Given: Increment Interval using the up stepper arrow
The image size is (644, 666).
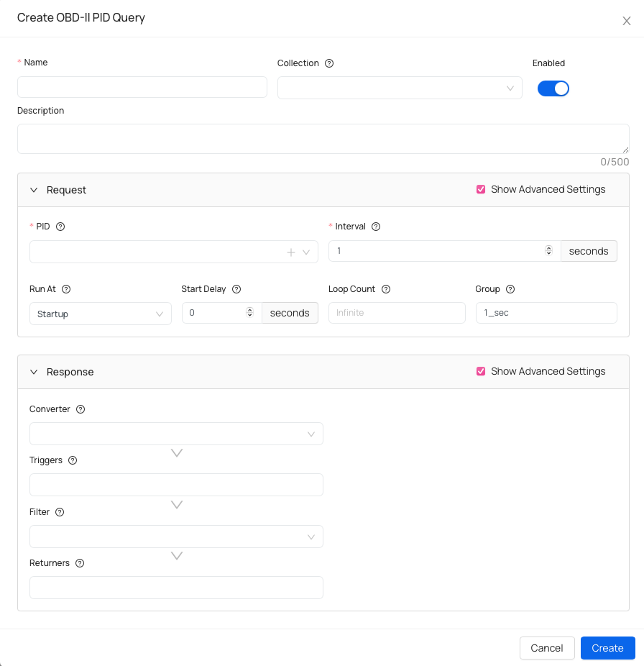Looking at the screenshot, I should (548, 248).
